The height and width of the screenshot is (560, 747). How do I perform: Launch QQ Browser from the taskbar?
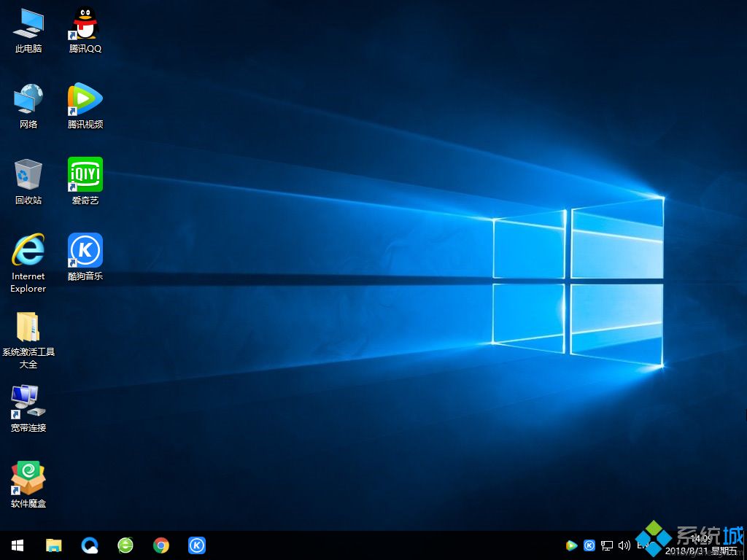(x=88, y=545)
